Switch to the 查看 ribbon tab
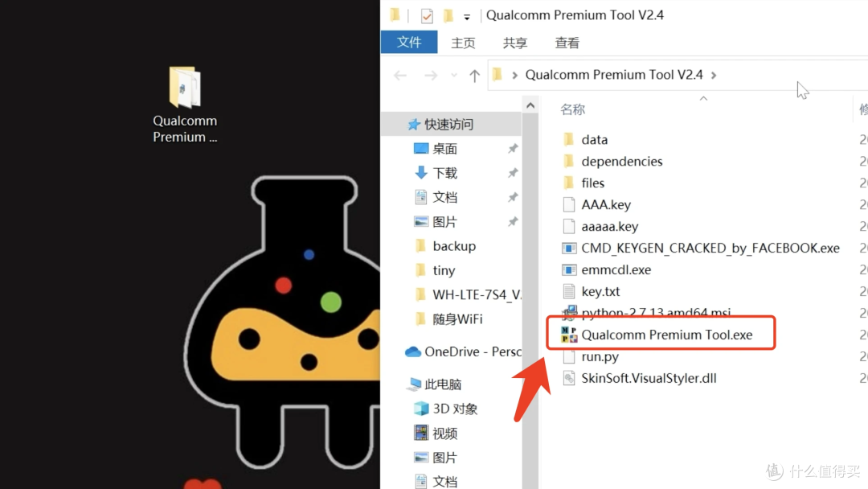This screenshot has width=868, height=489. coord(567,43)
